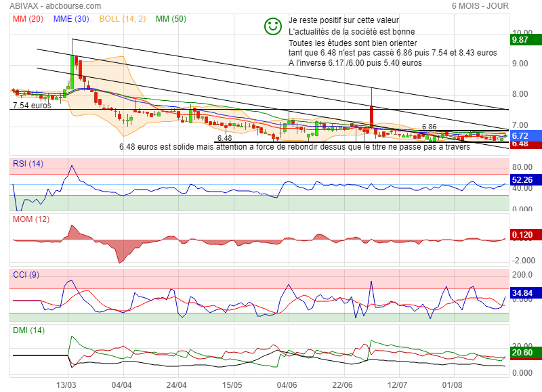The height and width of the screenshot is (392, 542).
Task: Click the 04/04 date axis label
Action: 122,385
